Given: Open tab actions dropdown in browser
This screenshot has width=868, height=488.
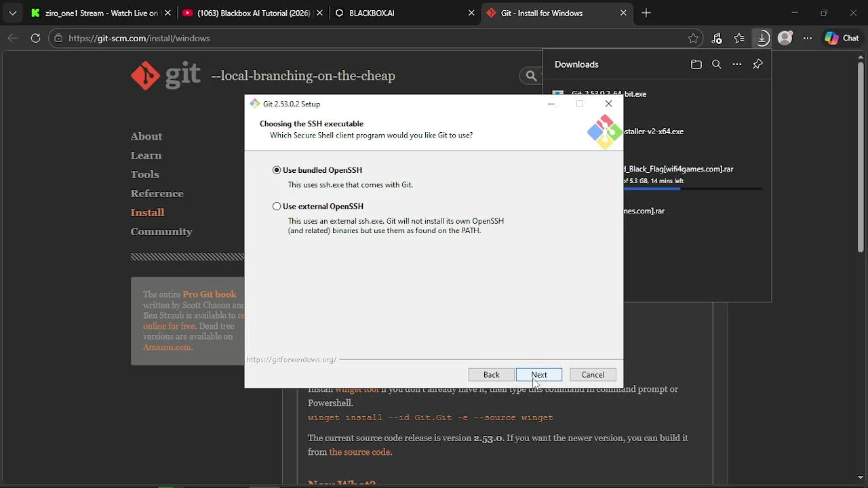Looking at the screenshot, I should (x=12, y=13).
